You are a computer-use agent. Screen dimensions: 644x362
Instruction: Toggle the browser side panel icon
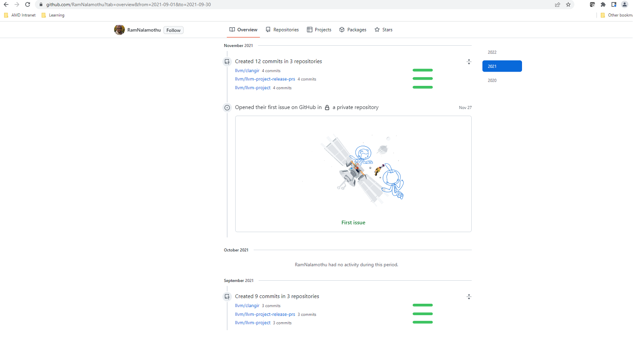click(614, 5)
